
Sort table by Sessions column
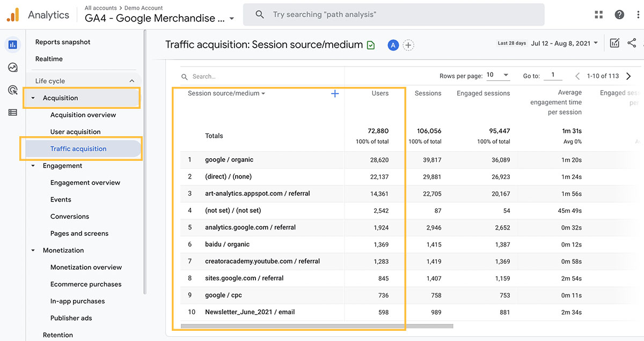click(428, 93)
